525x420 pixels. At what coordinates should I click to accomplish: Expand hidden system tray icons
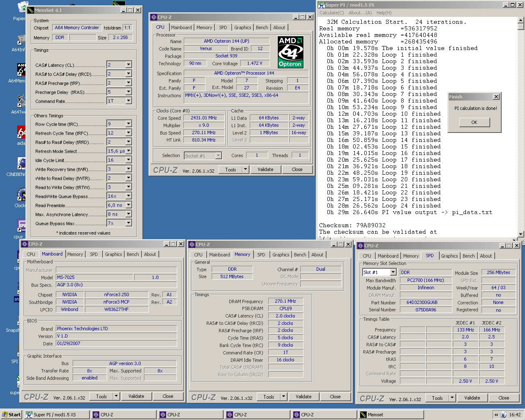[496, 415]
